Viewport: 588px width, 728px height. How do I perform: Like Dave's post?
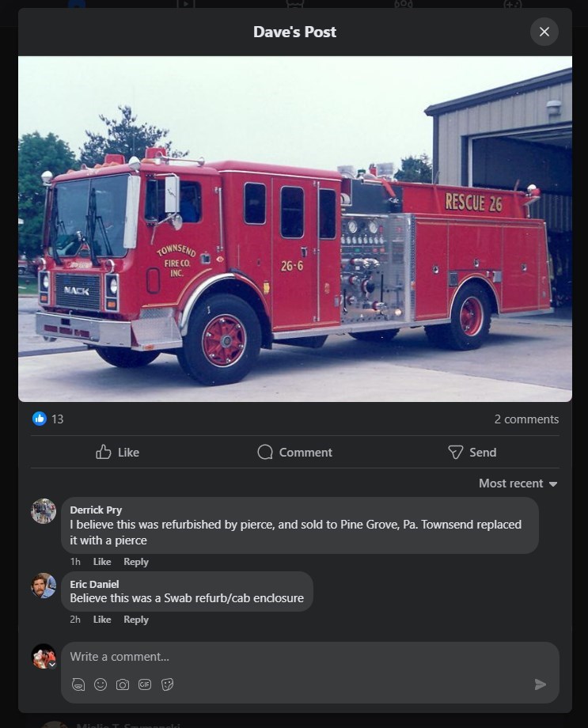117,452
